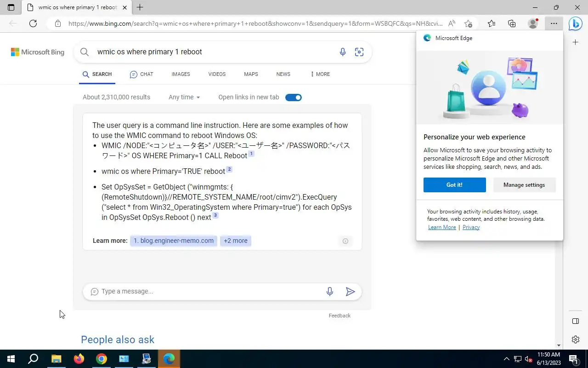
Task: Open the profile avatar icon
Action: [533, 23]
